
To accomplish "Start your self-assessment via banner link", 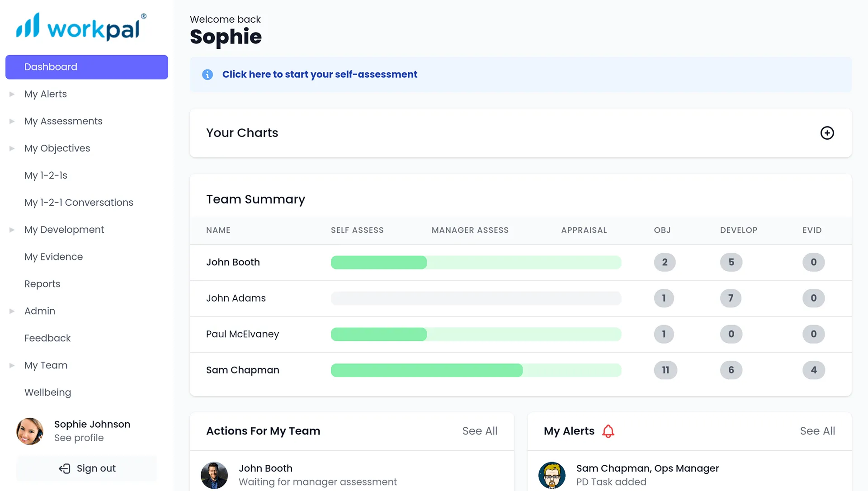I will click(x=319, y=75).
